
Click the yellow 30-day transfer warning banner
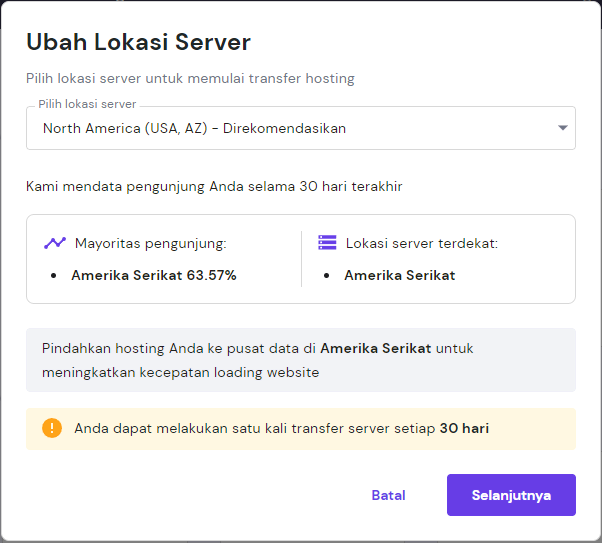click(x=300, y=428)
